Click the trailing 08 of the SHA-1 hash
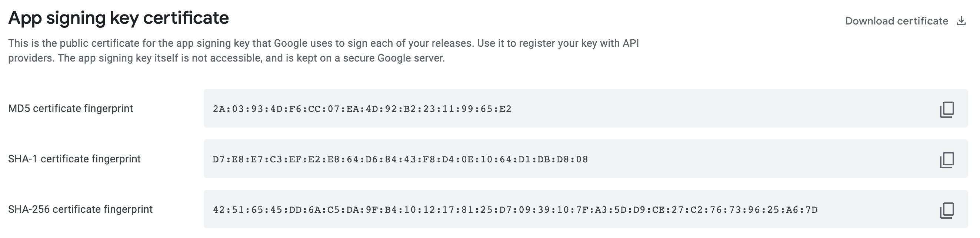 tap(582, 159)
